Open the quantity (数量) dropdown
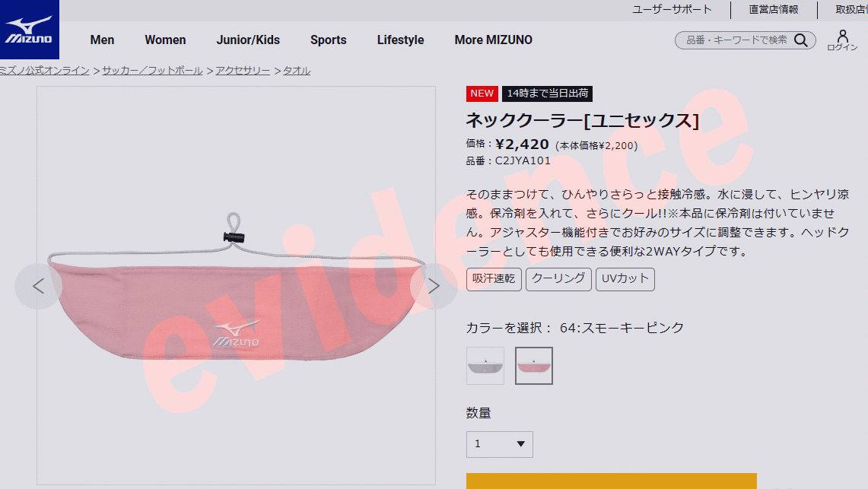 [499, 444]
